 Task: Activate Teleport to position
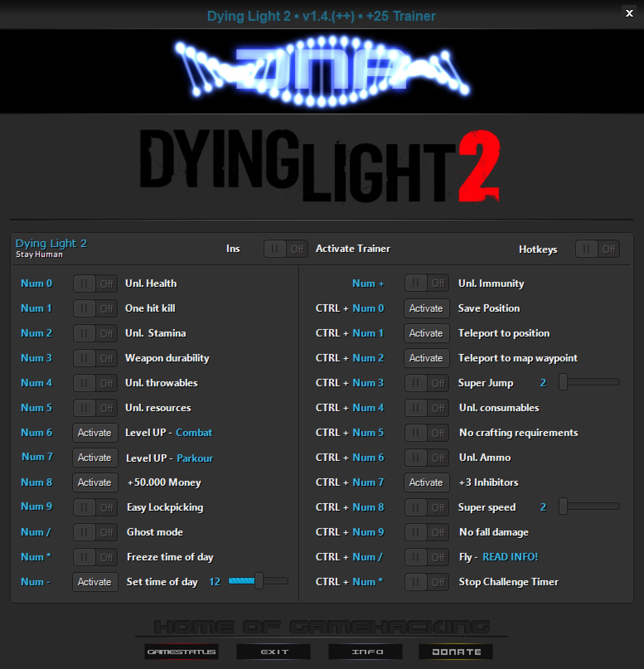coord(427,333)
